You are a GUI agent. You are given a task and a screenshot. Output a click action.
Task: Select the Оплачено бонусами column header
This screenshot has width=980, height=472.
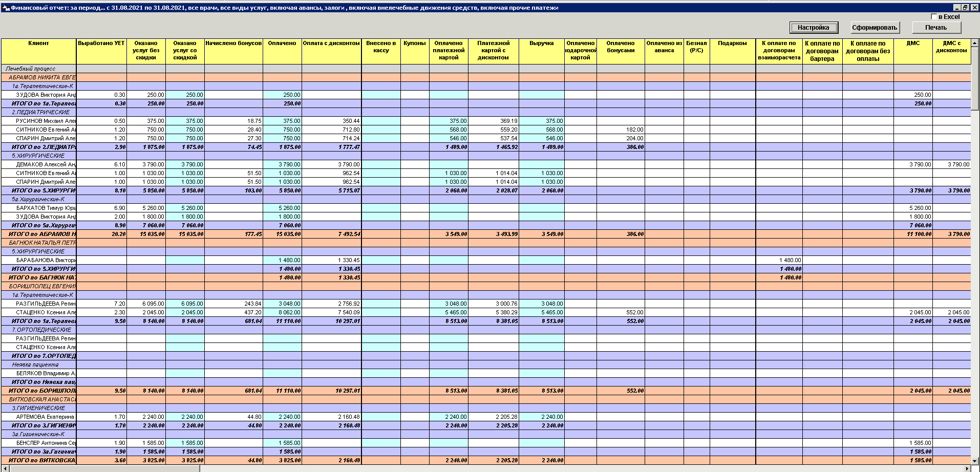620,51
